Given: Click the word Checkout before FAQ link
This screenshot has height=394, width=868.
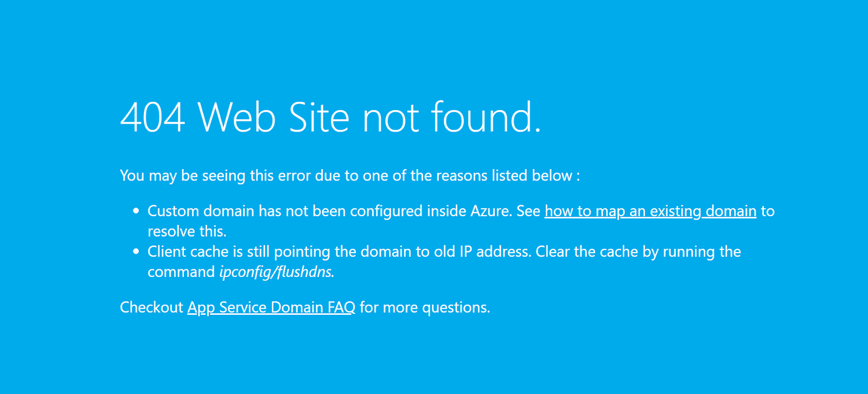Looking at the screenshot, I should coord(151,307).
